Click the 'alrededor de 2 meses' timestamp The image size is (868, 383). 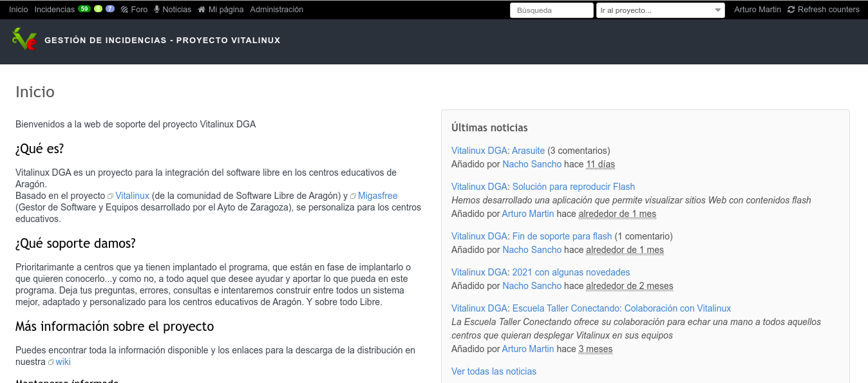630,286
